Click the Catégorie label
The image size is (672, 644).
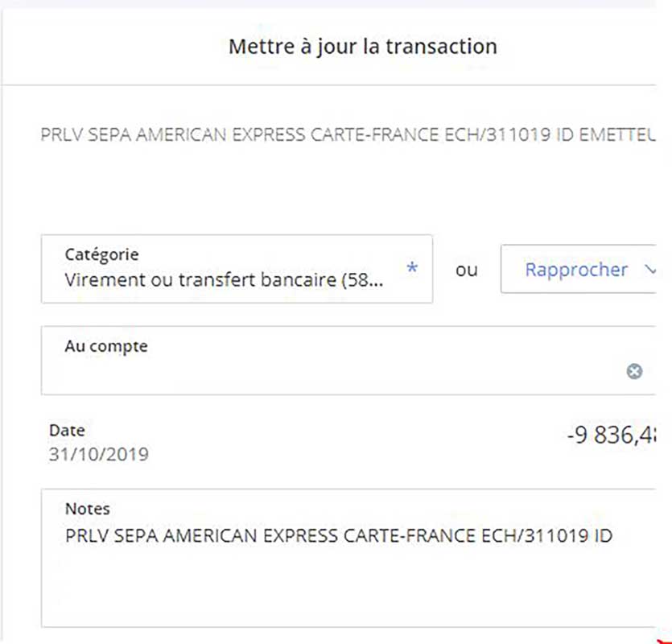tap(101, 254)
